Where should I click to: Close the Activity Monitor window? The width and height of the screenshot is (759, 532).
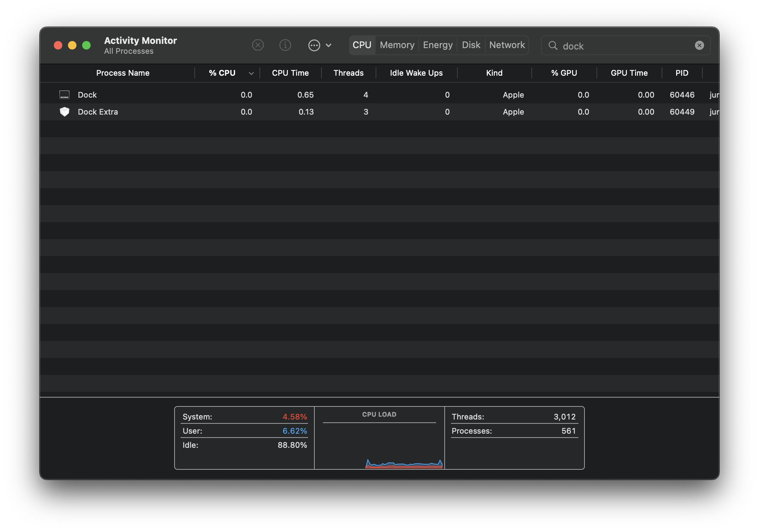pyautogui.click(x=58, y=45)
